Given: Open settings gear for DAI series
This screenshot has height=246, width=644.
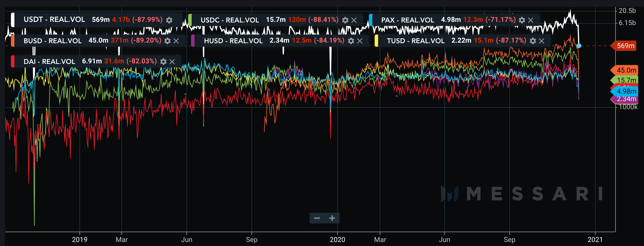Looking at the screenshot, I should (163, 62).
